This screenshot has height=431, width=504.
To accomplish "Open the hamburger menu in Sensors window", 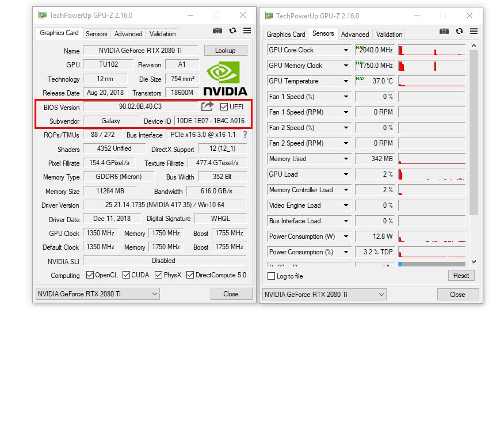I will 474,31.
